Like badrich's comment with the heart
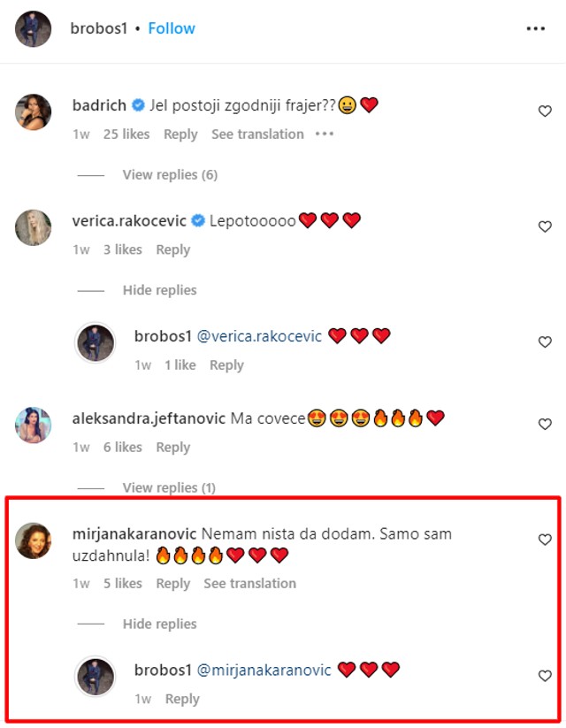Image resolution: width=566 pixels, height=728 pixels. 545,111
